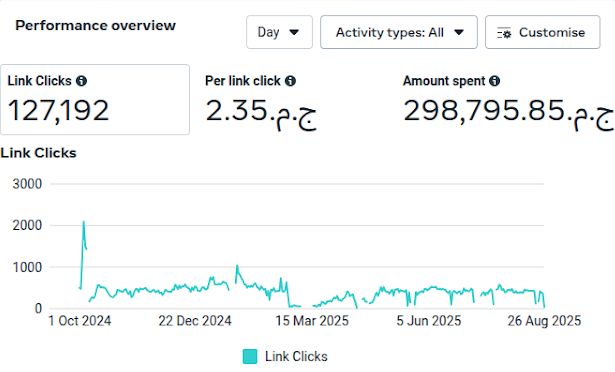The height and width of the screenshot is (372, 615).
Task: Click the 127,192 link clicks value
Action: coord(58,111)
